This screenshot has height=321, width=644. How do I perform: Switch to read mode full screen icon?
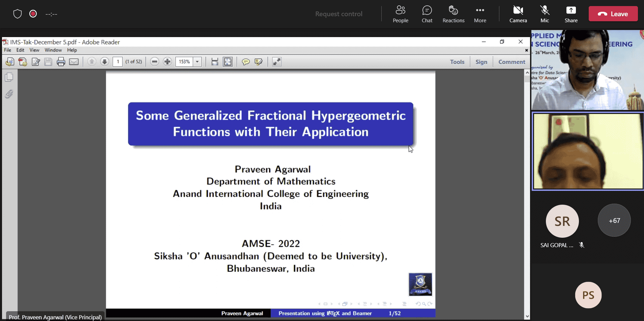(x=277, y=62)
